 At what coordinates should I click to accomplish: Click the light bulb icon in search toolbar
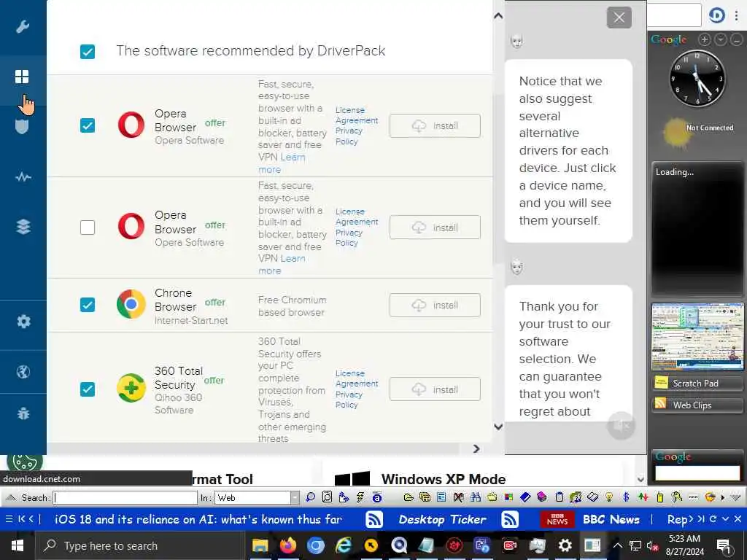[x=609, y=497]
